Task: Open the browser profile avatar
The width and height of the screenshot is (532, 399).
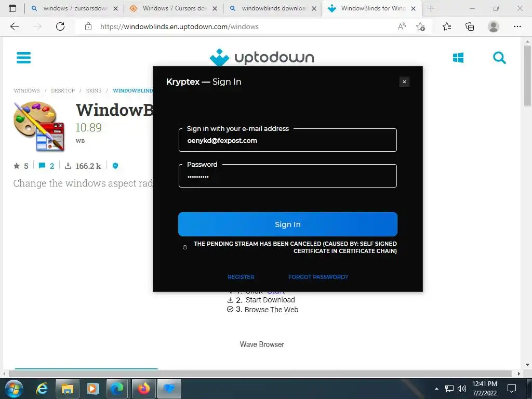Action: [x=494, y=26]
